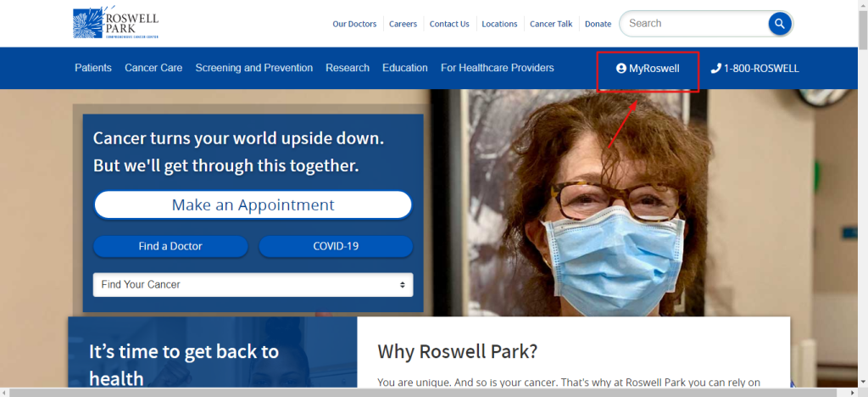Image resolution: width=868 pixels, height=397 pixels.
Task: Open Screening and Prevention menu
Action: [x=254, y=68]
